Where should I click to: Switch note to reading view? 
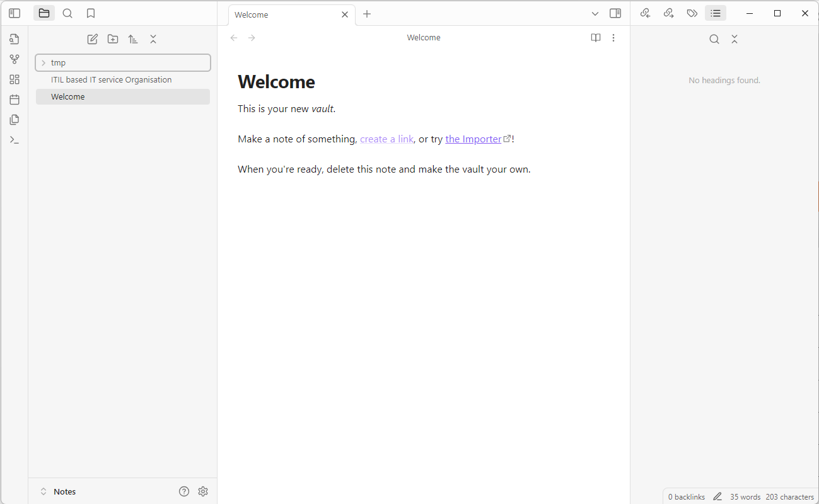point(595,38)
